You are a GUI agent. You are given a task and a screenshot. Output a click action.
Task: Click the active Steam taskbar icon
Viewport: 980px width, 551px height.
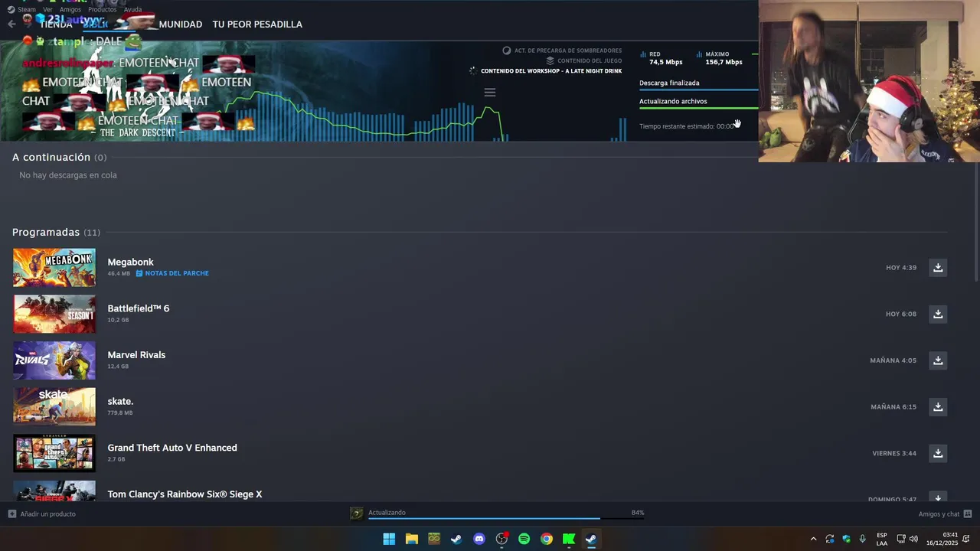591,539
